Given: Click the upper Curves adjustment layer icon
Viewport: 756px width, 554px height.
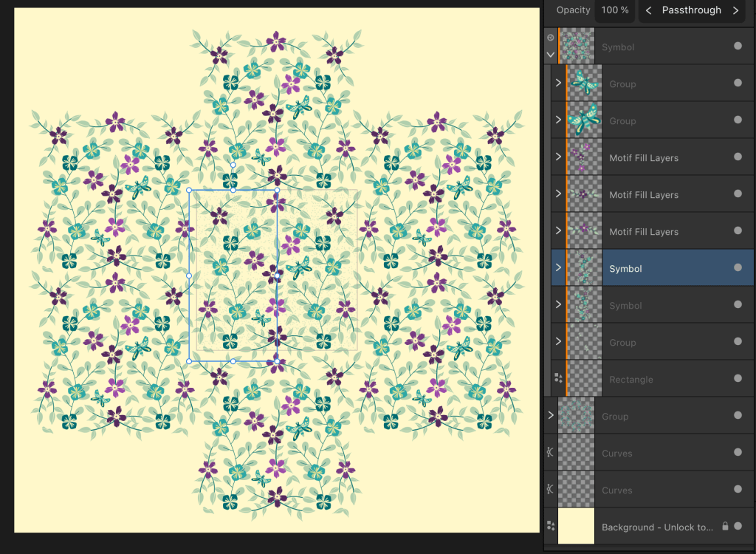Looking at the screenshot, I should [550, 453].
